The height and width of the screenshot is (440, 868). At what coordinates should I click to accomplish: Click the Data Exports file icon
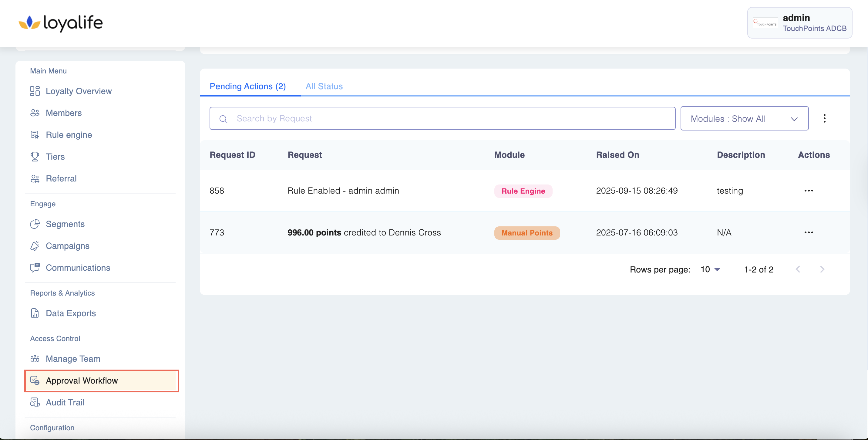coord(35,313)
